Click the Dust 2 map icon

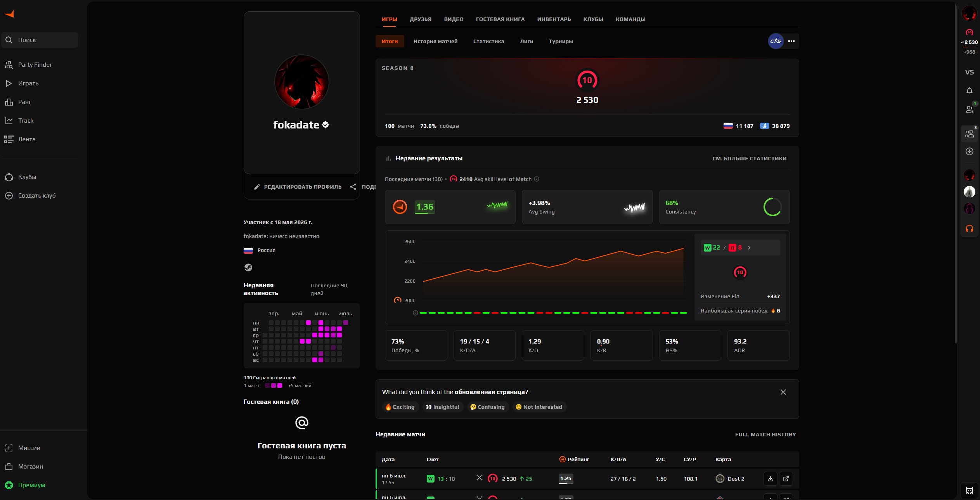point(720,479)
